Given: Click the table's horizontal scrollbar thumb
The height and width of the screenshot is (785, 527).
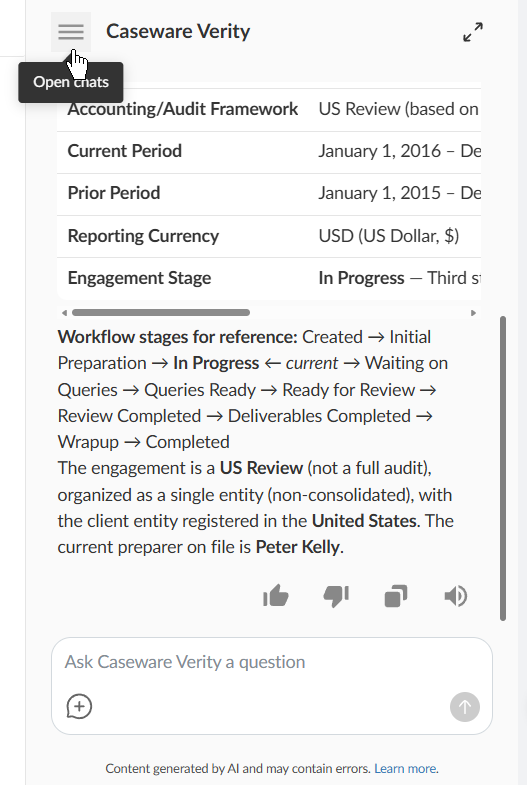Looking at the screenshot, I should [x=161, y=312].
